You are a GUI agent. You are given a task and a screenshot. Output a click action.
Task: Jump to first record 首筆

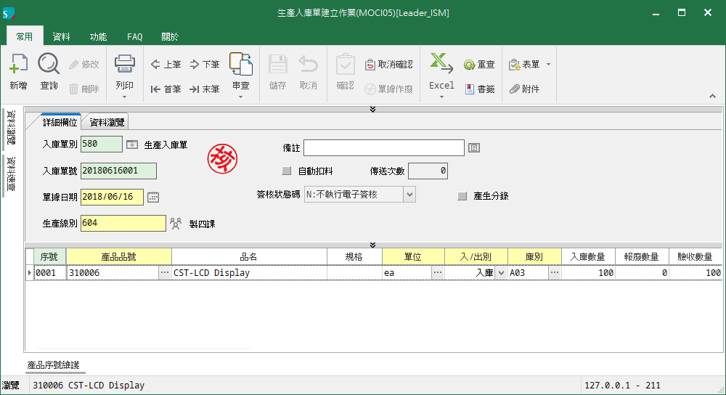[166, 89]
